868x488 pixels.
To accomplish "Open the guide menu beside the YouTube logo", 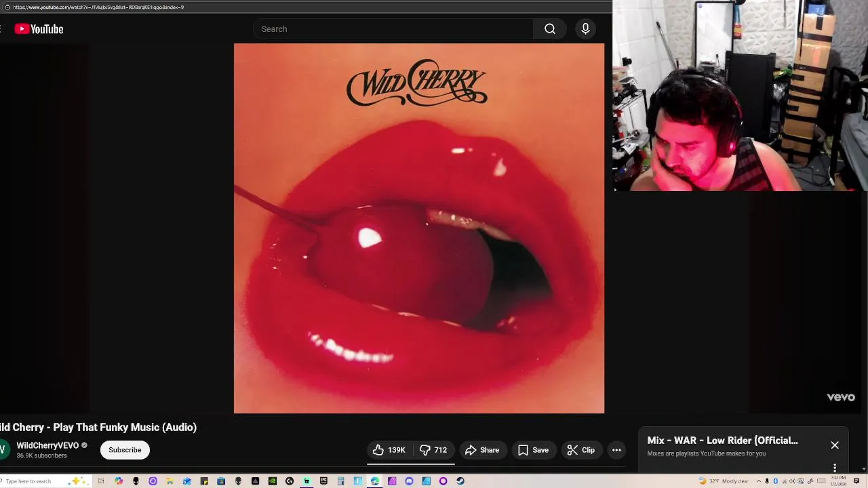I will 1,29.
